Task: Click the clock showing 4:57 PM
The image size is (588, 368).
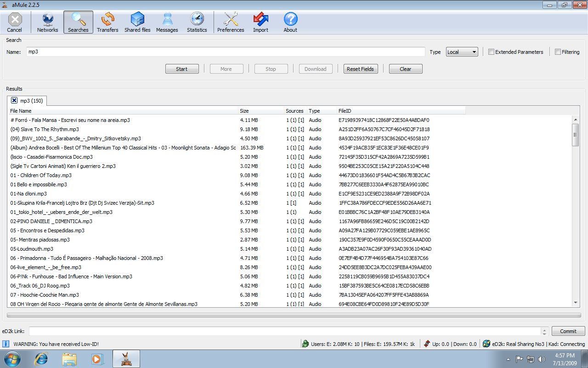Action: click(x=565, y=356)
